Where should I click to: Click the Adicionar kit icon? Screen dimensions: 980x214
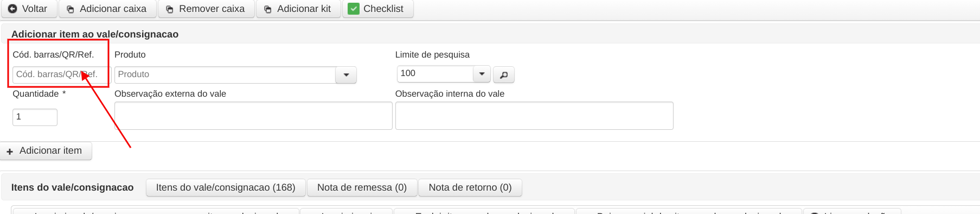pyautogui.click(x=267, y=9)
